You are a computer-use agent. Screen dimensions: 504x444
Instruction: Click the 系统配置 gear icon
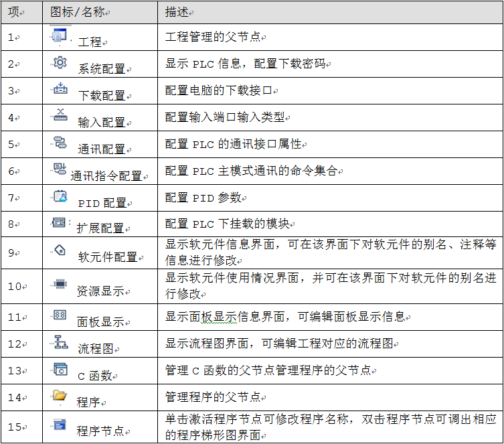click(60, 62)
